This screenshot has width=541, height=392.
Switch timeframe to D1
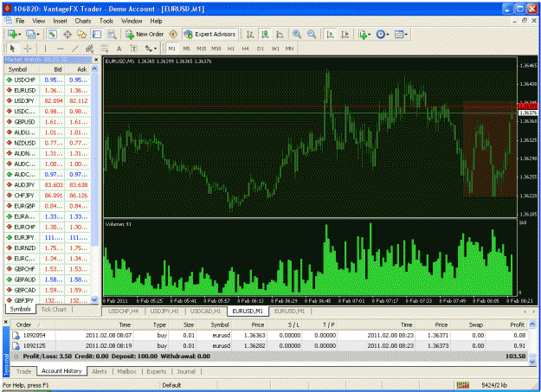click(261, 48)
